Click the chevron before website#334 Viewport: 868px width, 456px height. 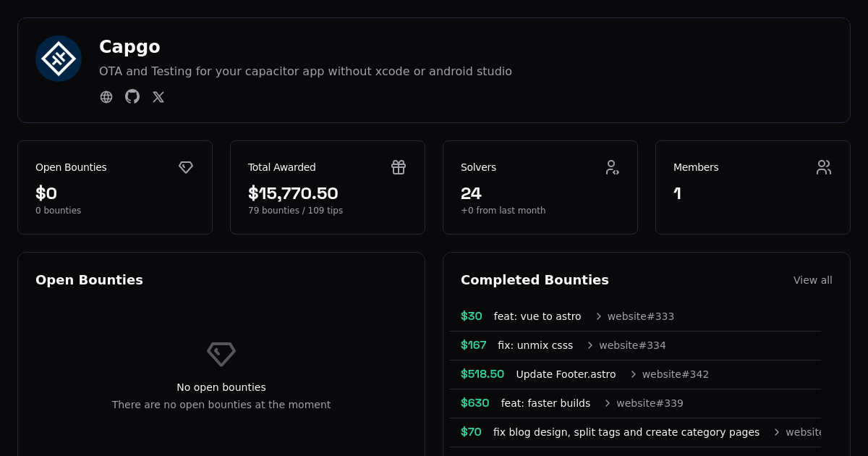point(590,345)
